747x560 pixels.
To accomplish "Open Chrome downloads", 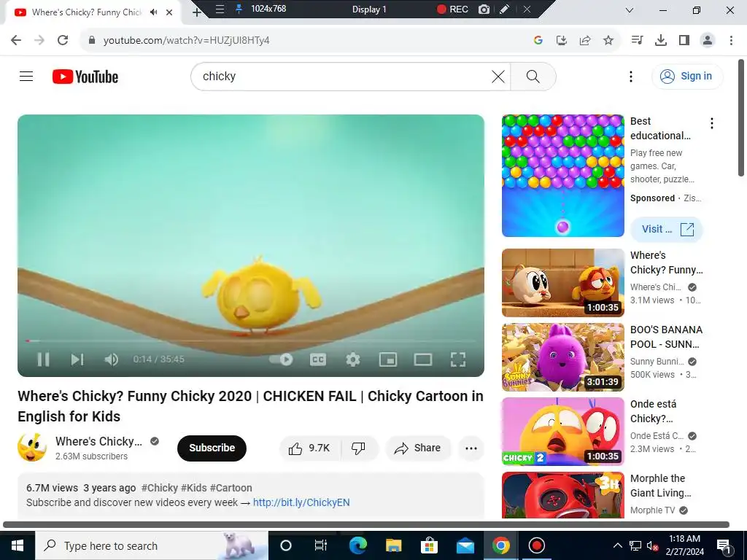I will (661, 40).
